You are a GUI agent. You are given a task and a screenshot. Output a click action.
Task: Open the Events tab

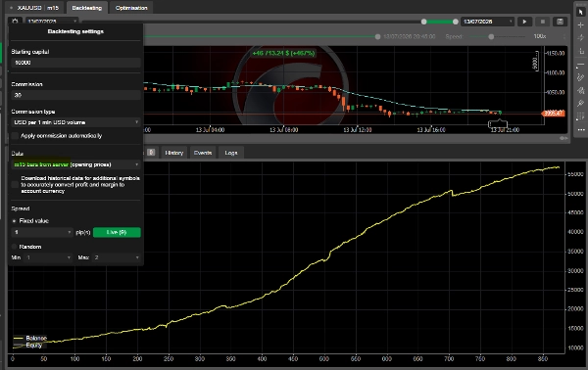(x=203, y=153)
